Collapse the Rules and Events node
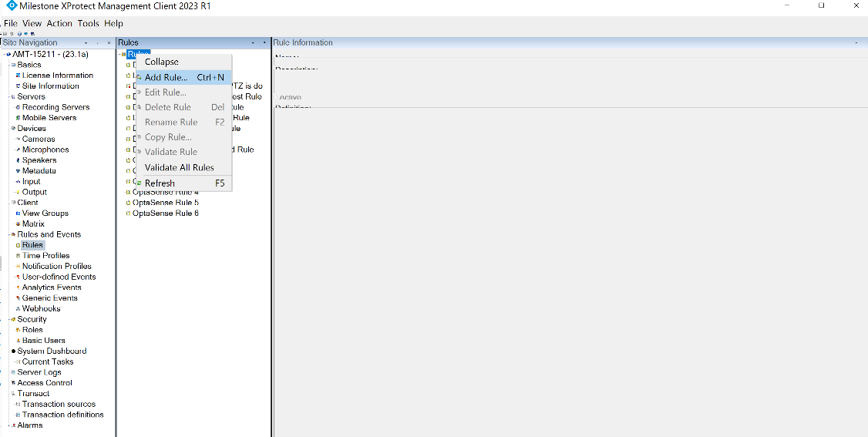 tap(8, 234)
